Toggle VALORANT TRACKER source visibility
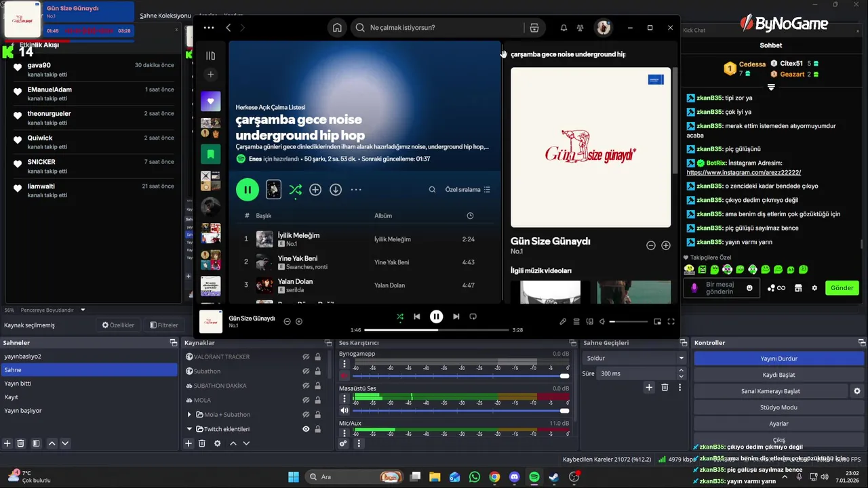This screenshot has width=868, height=488. 306,357
